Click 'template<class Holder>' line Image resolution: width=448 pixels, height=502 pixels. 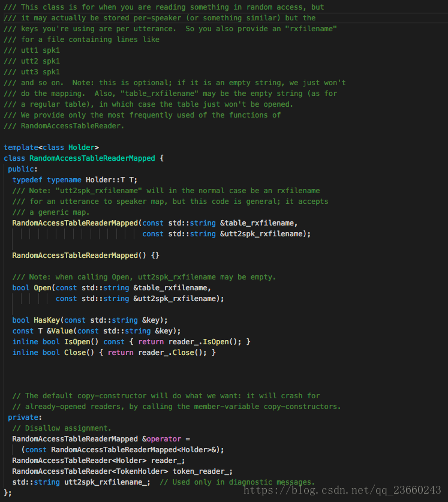click(x=51, y=148)
